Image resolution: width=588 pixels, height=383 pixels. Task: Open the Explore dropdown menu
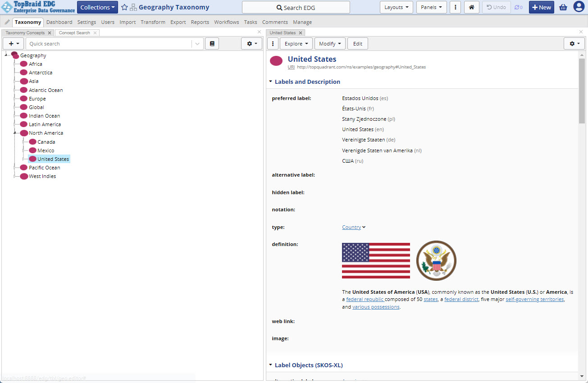coord(296,44)
